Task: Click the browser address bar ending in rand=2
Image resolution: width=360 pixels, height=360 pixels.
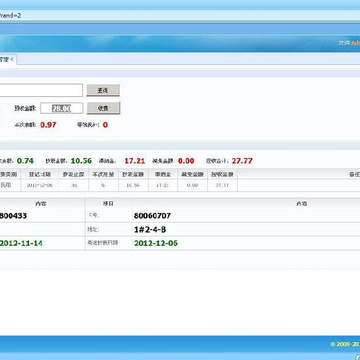Action: pos(180,15)
